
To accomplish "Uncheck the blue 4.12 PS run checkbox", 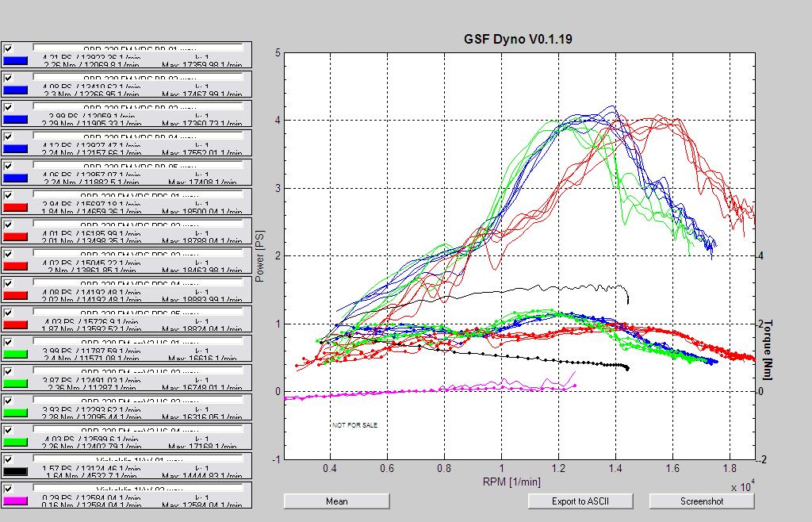I will 9,136.
